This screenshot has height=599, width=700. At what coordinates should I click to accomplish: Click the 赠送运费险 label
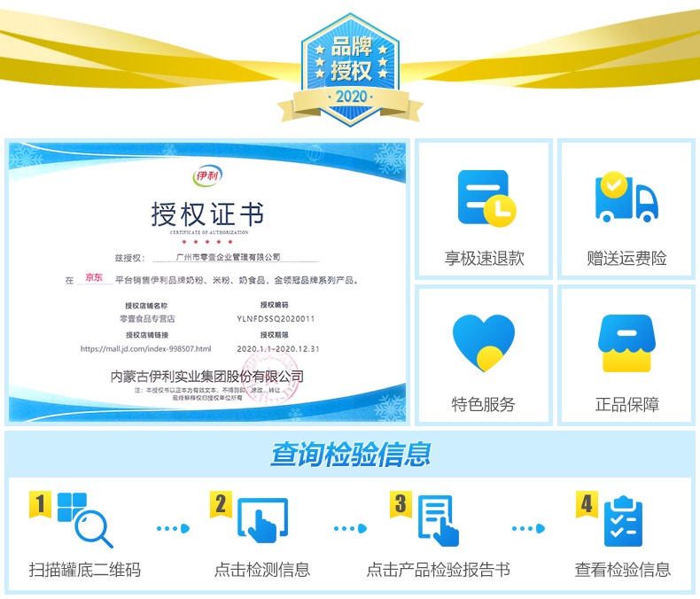(x=626, y=259)
